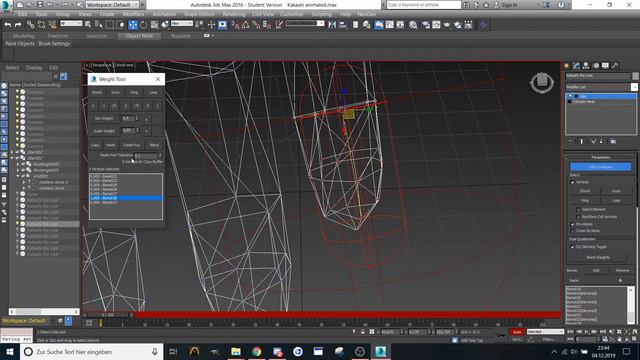This screenshot has height=360, width=640.
Task: Choose the Rectangular Selection Region tool
Action: tap(109, 25)
